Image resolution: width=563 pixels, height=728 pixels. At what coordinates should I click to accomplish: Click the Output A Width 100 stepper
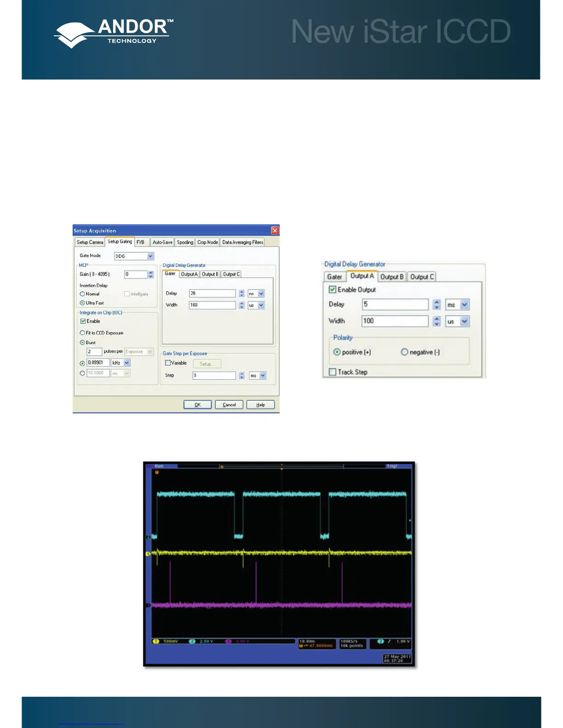[437, 321]
